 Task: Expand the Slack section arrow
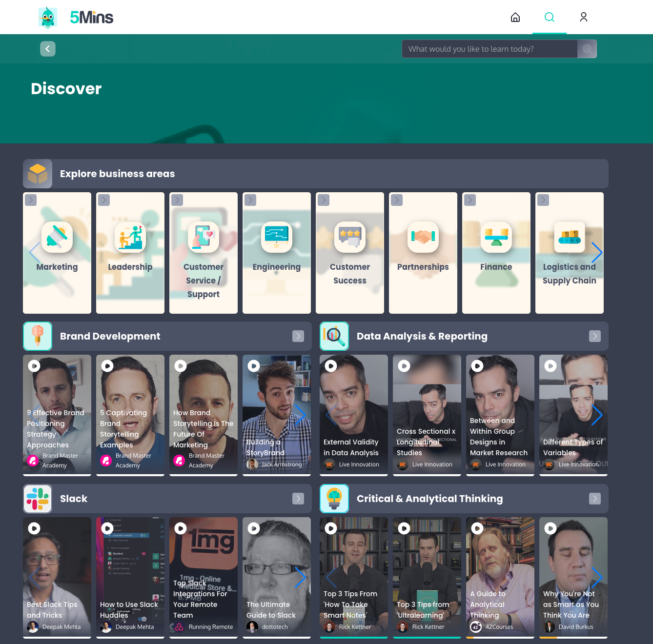click(298, 499)
